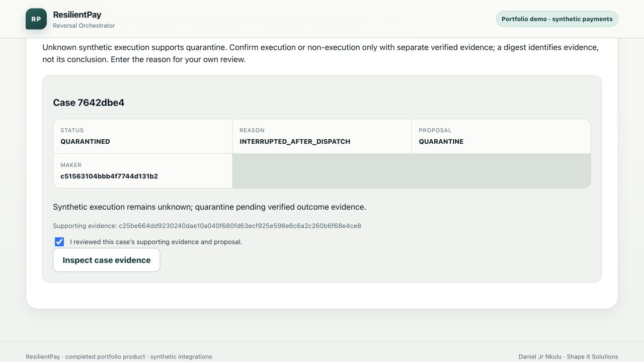Select maker ID c51563104bbb4f7744d131b2

pyautogui.click(x=109, y=176)
